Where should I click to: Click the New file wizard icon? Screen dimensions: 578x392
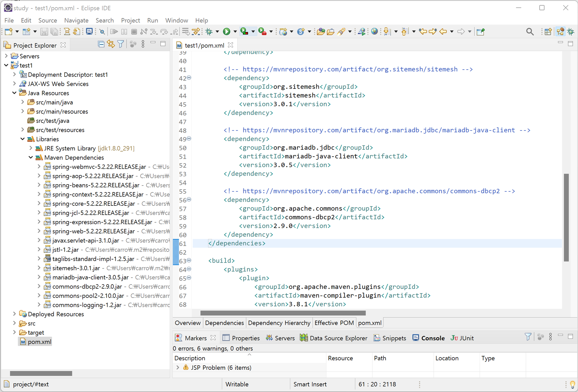(x=9, y=32)
